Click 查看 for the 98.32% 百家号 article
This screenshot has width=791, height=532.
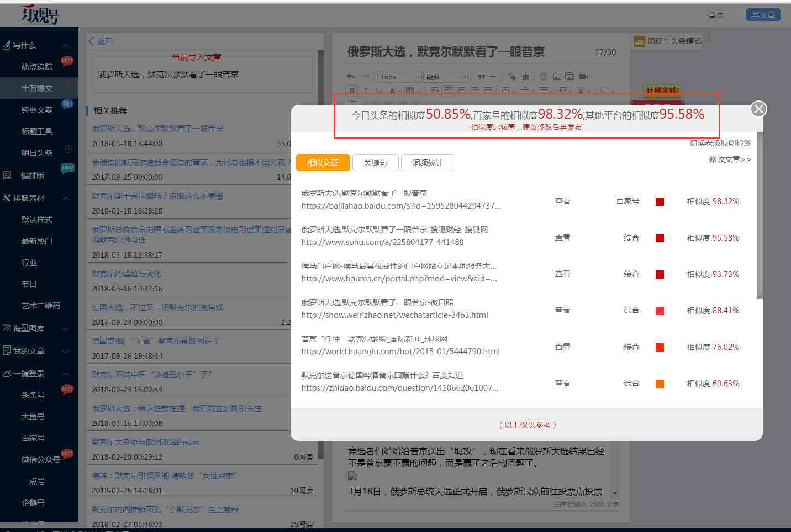[x=562, y=201]
